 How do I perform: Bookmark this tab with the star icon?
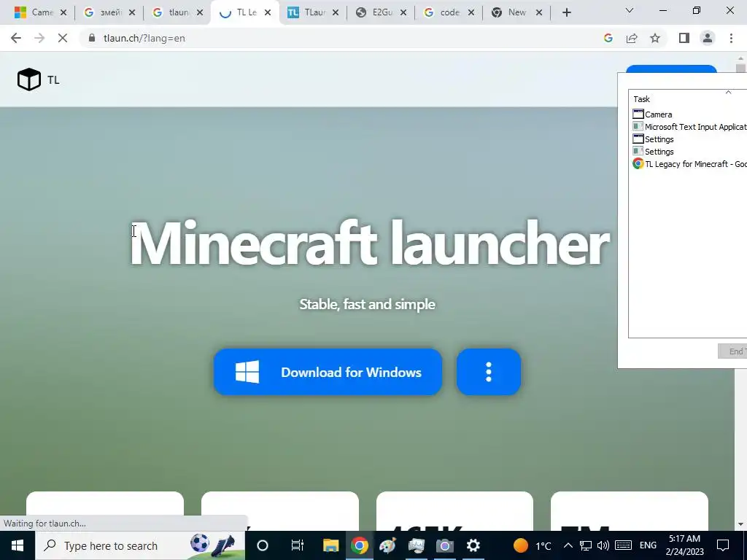[655, 38]
